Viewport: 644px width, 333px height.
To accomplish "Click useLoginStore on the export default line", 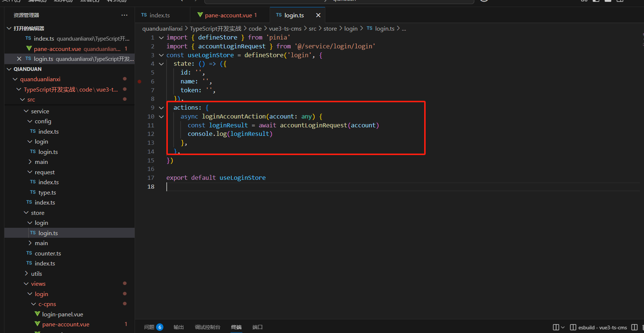I will [x=243, y=178].
